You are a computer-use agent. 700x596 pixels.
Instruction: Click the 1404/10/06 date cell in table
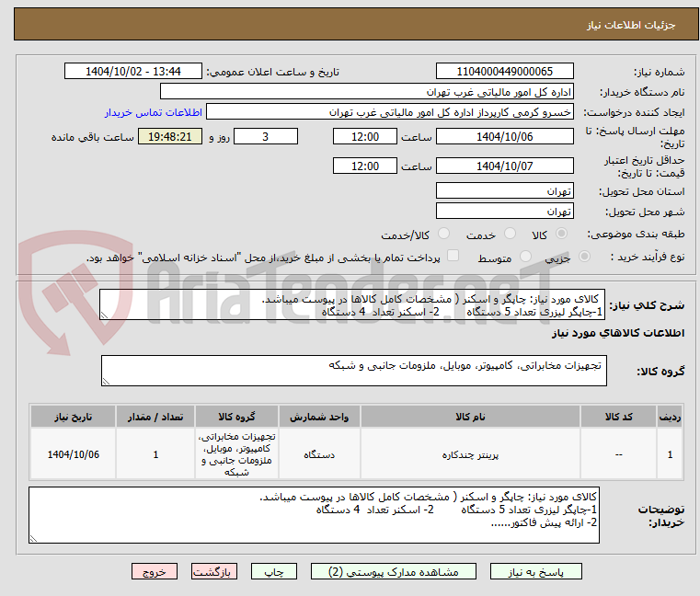(x=74, y=454)
